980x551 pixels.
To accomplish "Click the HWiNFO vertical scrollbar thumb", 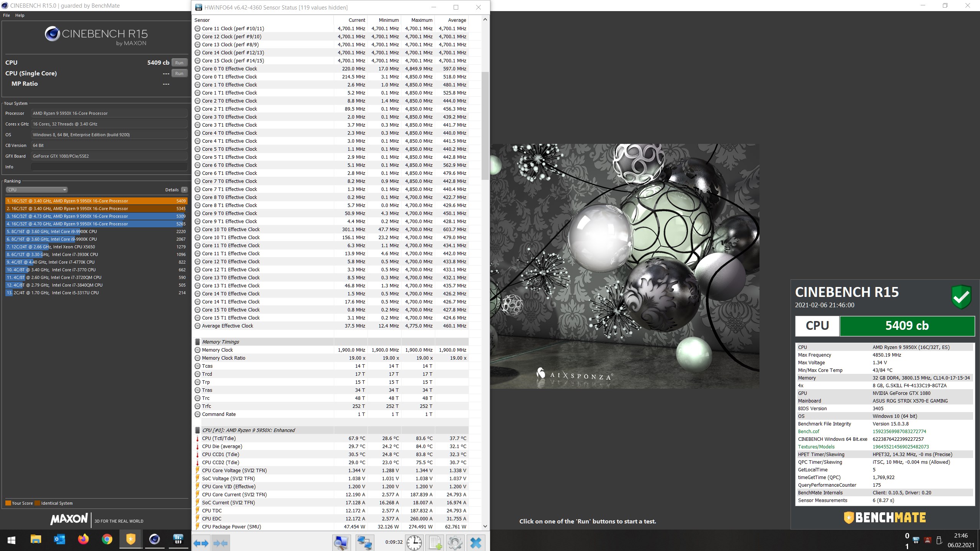I will (485, 126).
